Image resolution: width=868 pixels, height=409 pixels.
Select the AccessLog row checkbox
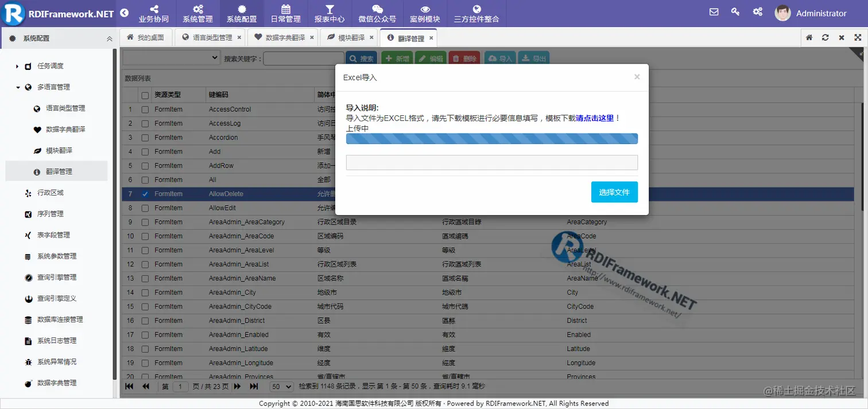point(144,123)
